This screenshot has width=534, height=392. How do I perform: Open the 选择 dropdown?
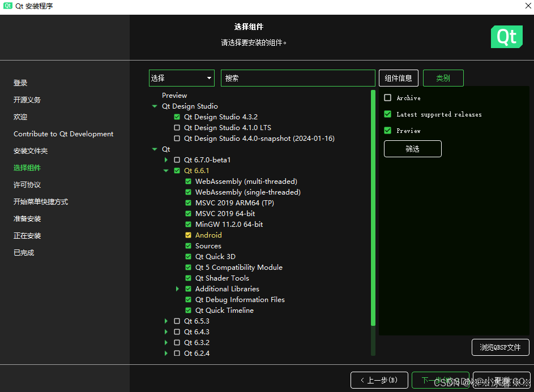tap(182, 78)
